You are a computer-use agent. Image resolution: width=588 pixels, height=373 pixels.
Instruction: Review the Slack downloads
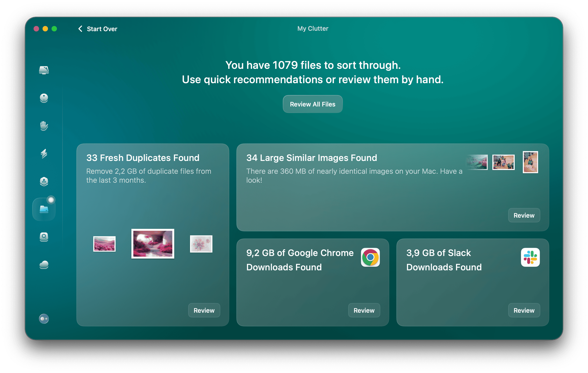[524, 310]
